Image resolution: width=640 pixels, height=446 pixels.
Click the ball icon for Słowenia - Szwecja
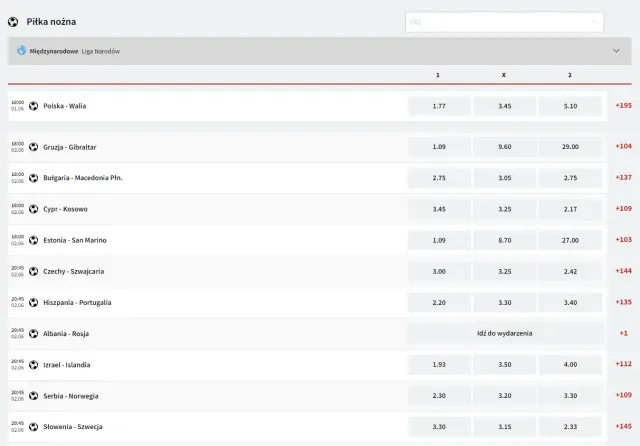pos(33,427)
